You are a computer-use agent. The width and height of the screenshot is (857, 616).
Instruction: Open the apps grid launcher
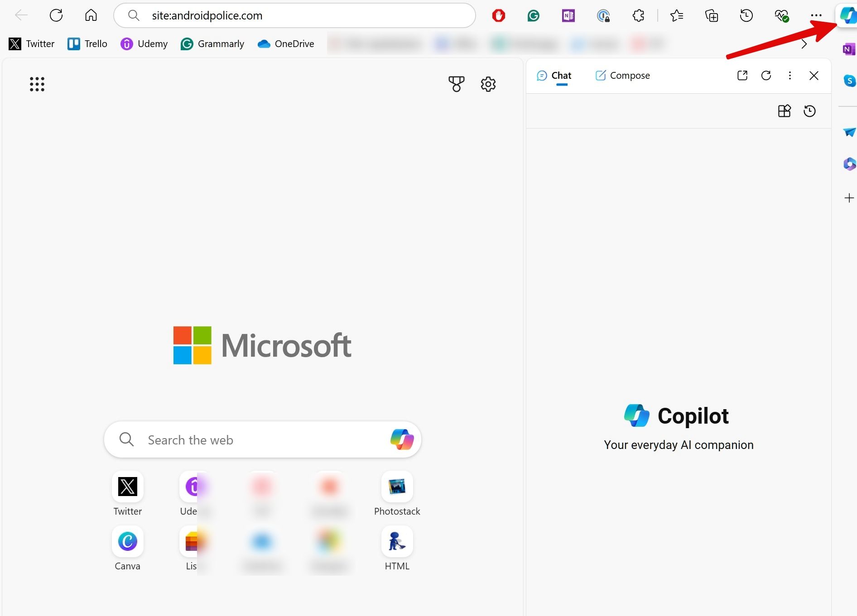point(37,84)
